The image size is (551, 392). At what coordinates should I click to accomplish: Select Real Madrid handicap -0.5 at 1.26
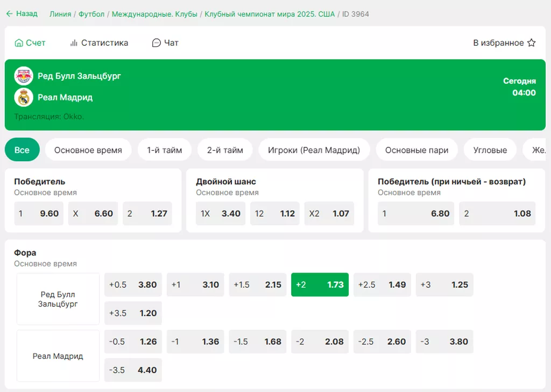click(133, 341)
